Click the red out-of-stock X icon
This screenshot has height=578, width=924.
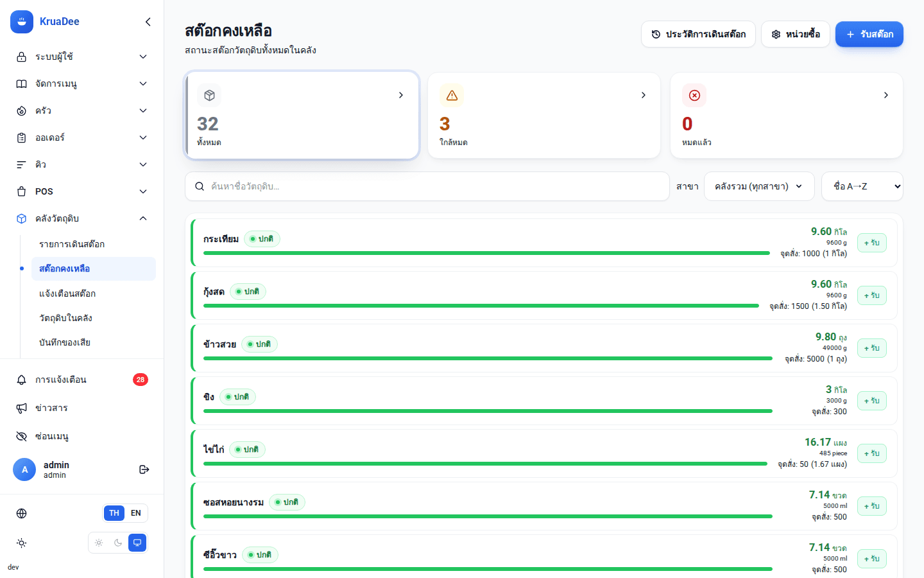tap(694, 95)
